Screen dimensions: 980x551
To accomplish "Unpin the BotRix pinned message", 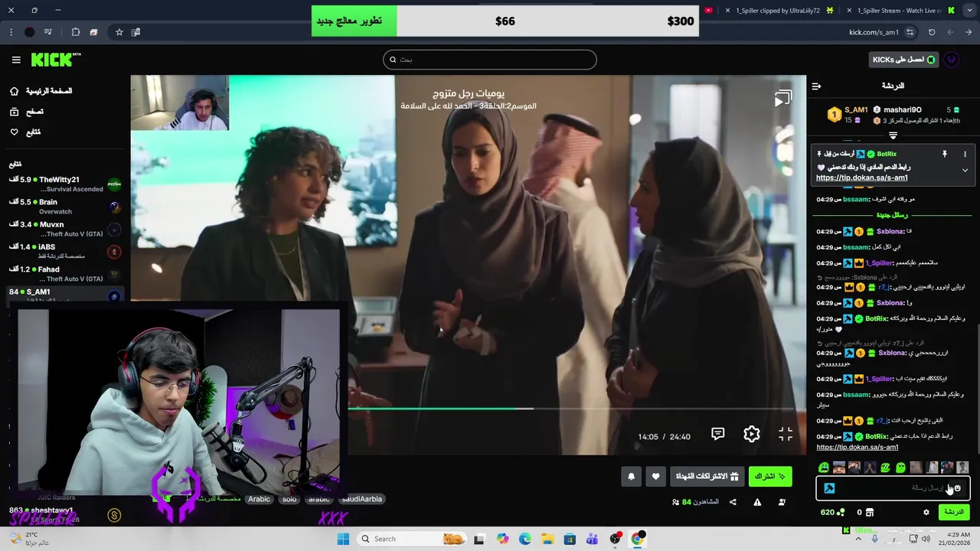I will click(944, 154).
